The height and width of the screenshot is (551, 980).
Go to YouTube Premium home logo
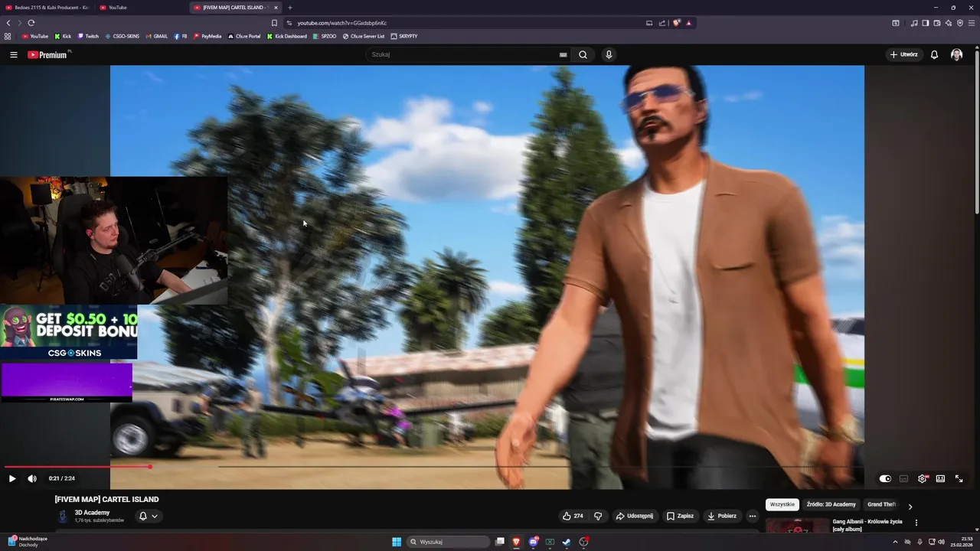click(47, 54)
